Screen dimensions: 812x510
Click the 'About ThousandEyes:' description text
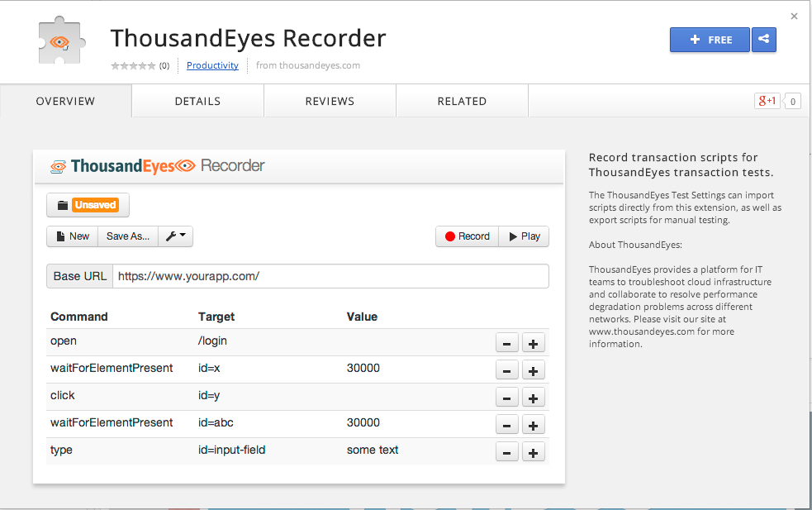tap(635, 245)
